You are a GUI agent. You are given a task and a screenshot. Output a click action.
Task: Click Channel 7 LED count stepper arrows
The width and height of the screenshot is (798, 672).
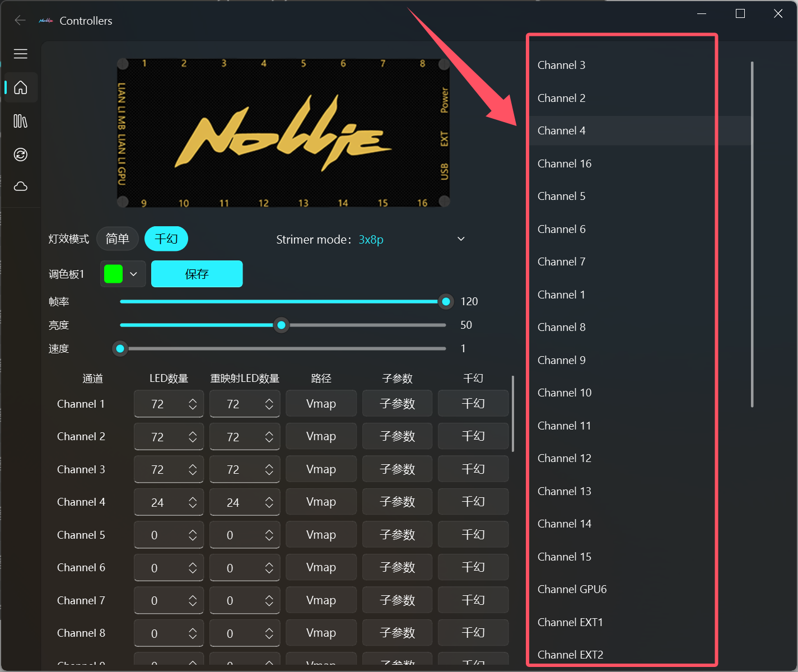point(193,601)
